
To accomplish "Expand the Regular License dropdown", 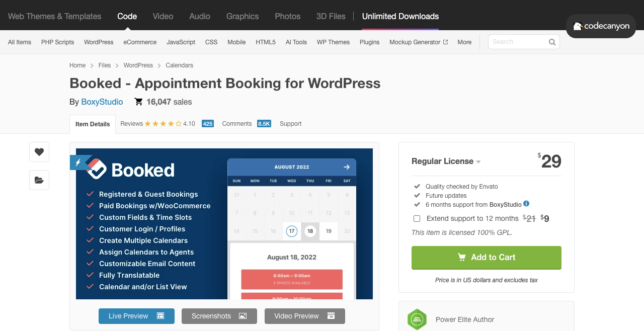I will tap(446, 161).
